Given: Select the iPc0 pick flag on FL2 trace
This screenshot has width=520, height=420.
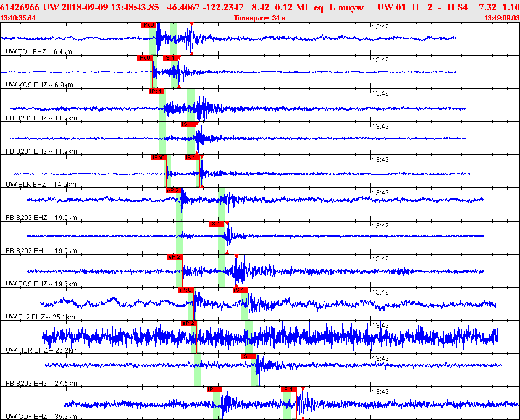Looking at the screenshot, I should 186,290.
